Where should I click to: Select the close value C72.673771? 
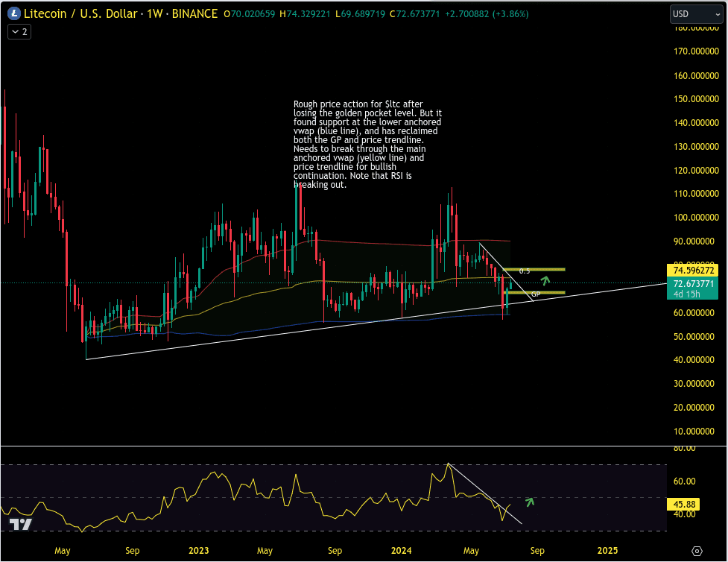pos(414,14)
